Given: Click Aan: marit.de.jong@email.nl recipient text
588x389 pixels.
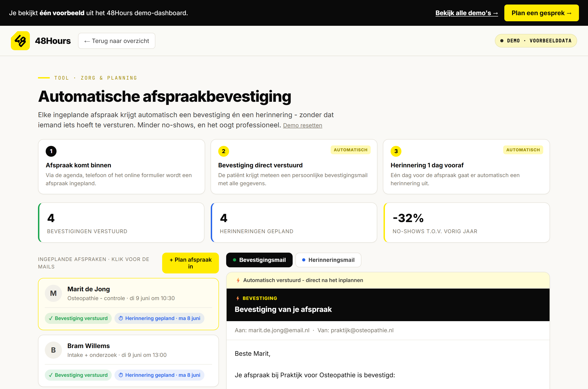Looking at the screenshot, I should 272,330.
